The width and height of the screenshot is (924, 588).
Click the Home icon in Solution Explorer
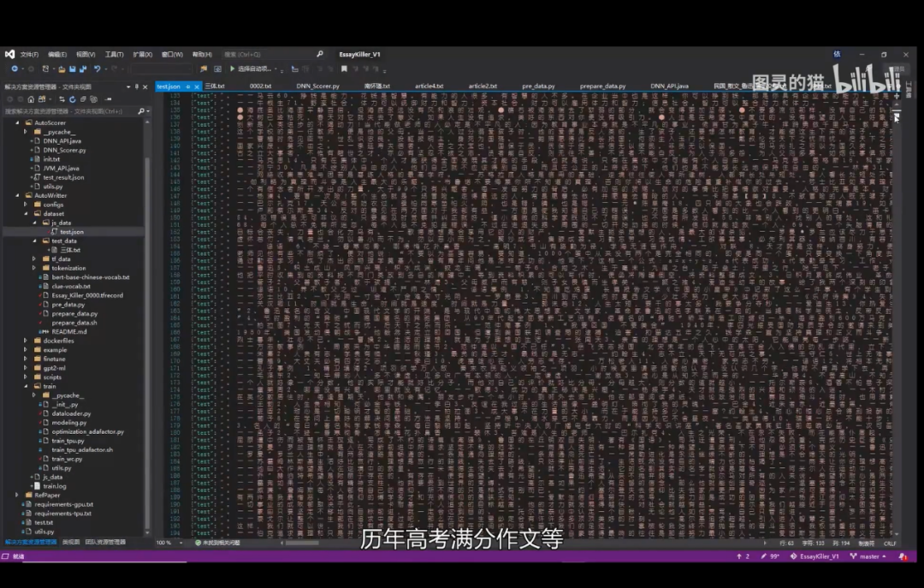31,99
